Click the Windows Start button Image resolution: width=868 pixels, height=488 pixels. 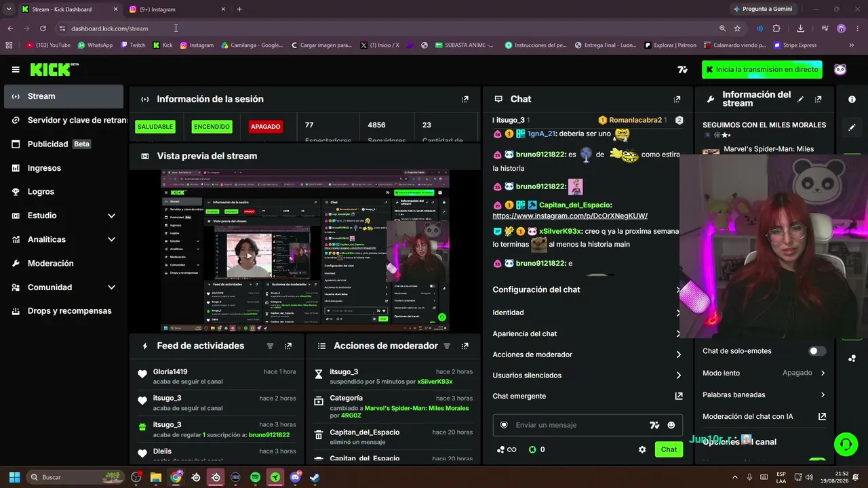click(14, 477)
